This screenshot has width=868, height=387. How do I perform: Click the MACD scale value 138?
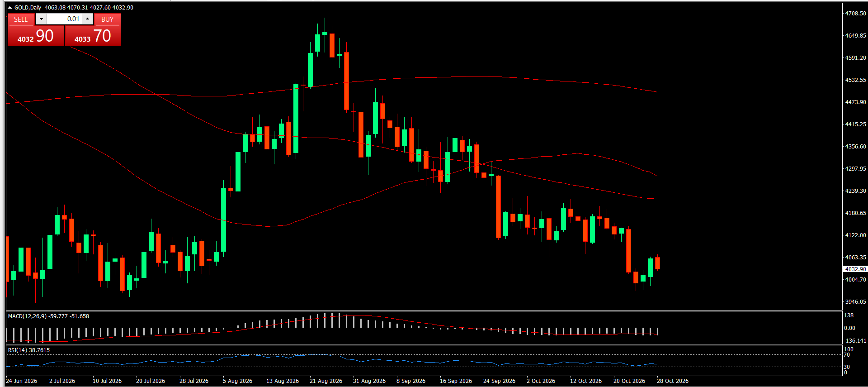[x=849, y=315]
